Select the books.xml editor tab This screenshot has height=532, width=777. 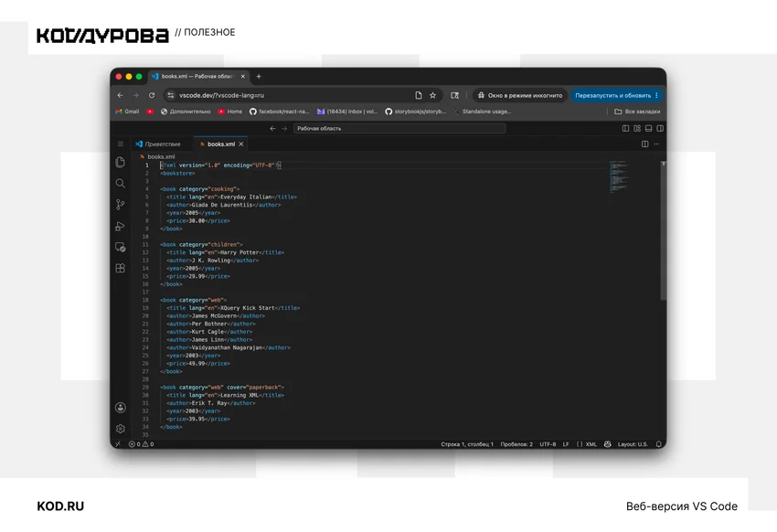tap(220, 144)
